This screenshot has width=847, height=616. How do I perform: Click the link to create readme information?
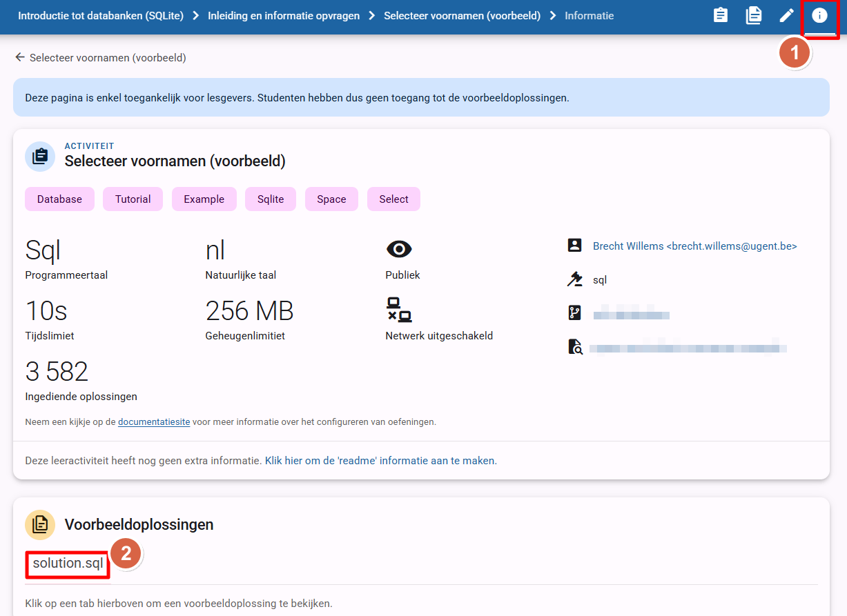pyautogui.click(x=381, y=460)
